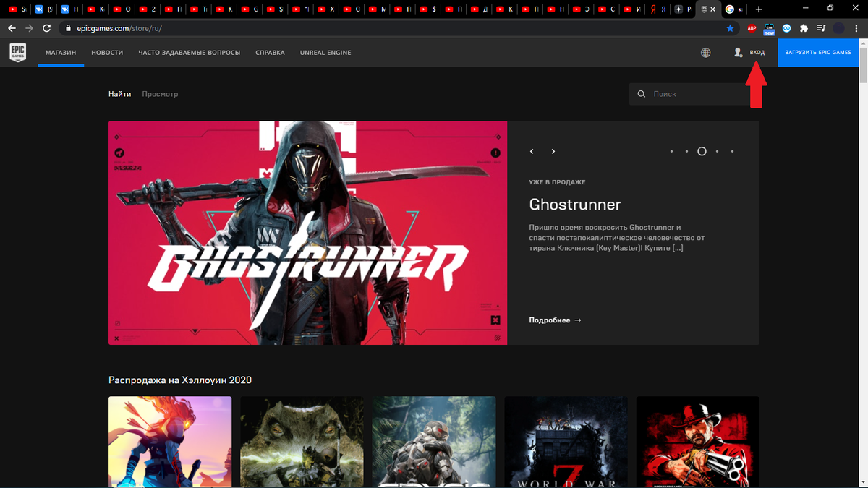
Task: Select the Найти tab
Action: pos(120,94)
